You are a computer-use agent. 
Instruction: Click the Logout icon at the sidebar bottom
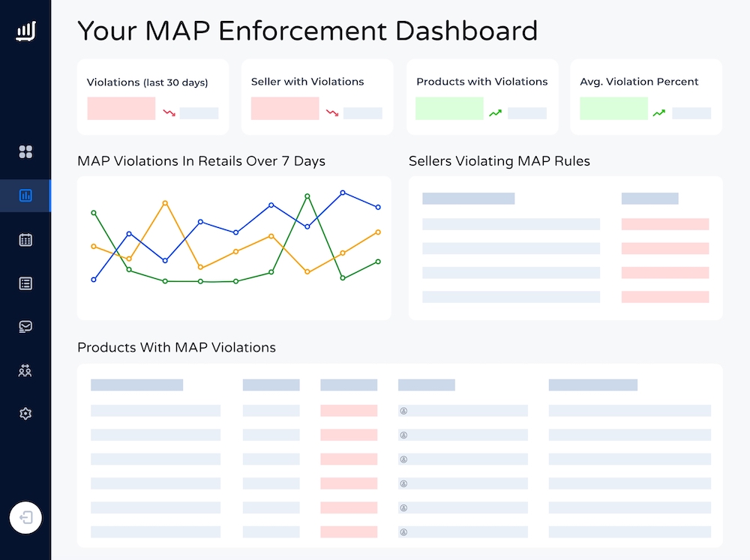[25, 517]
